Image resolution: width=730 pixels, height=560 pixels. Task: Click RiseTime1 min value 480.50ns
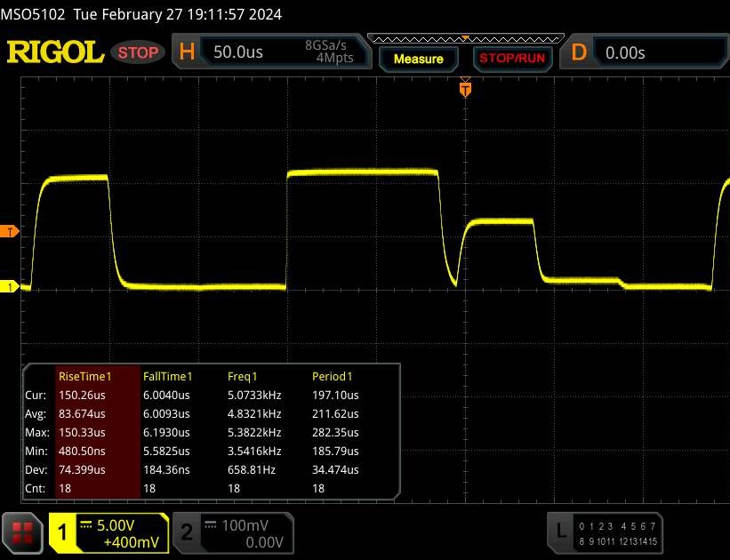coord(82,451)
